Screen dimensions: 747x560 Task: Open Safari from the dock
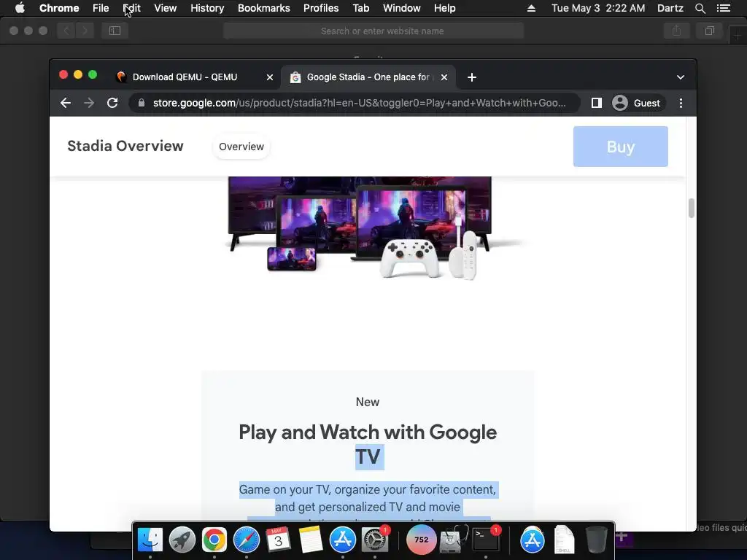click(247, 540)
